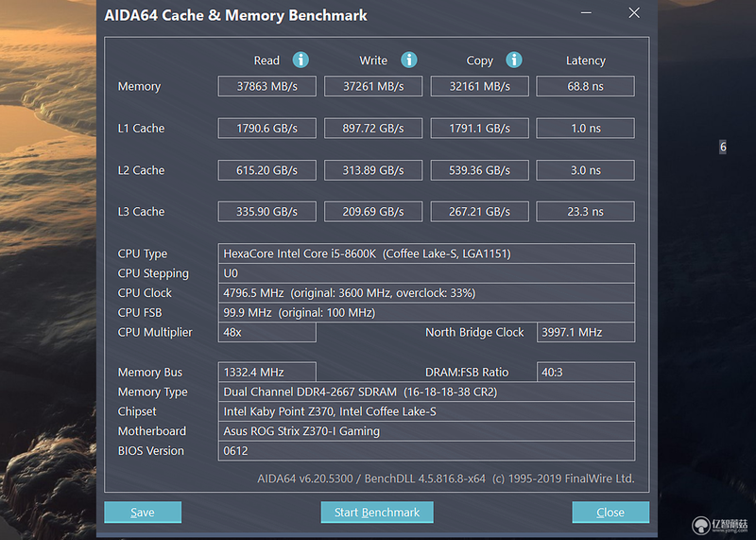Select Memory copy value 32161 MB/s
This screenshot has width=756, height=540.
[480, 86]
